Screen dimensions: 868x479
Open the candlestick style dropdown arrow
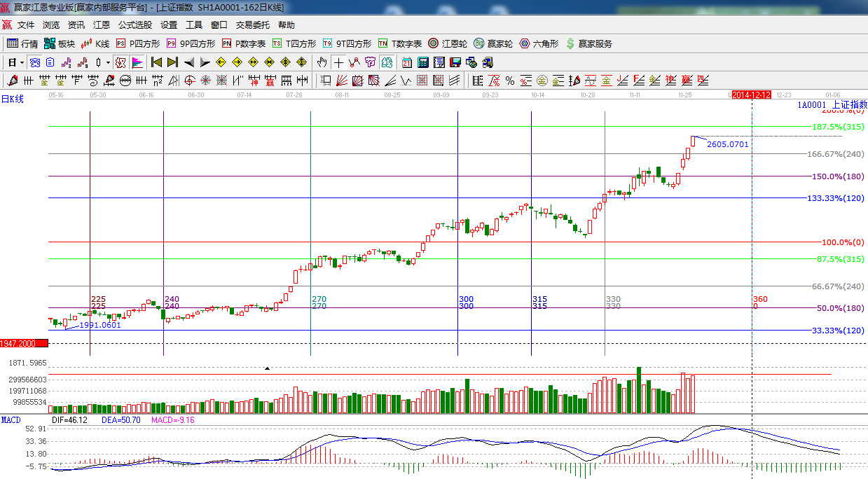click(107, 62)
